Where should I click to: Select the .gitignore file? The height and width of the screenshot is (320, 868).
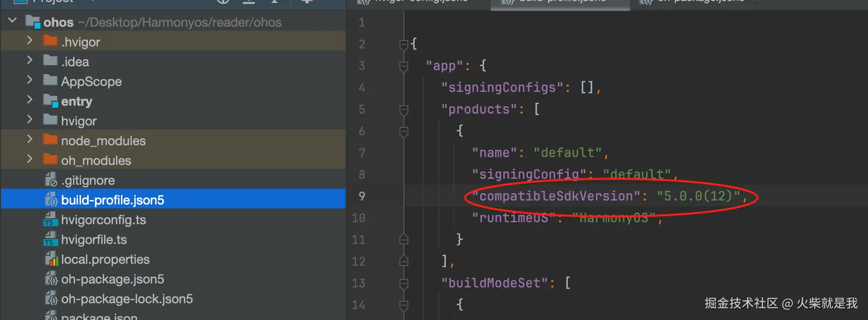click(88, 180)
